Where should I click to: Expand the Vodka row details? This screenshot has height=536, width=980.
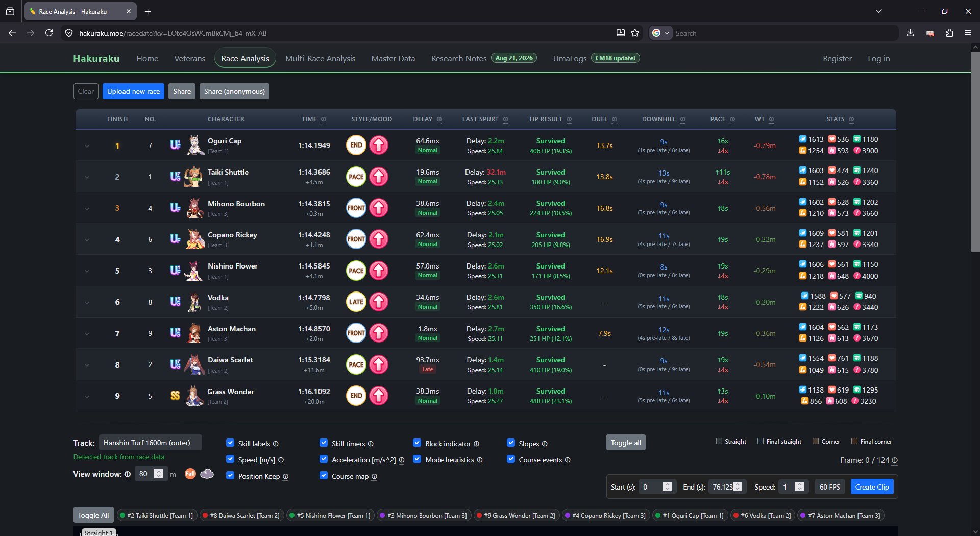(87, 302)
